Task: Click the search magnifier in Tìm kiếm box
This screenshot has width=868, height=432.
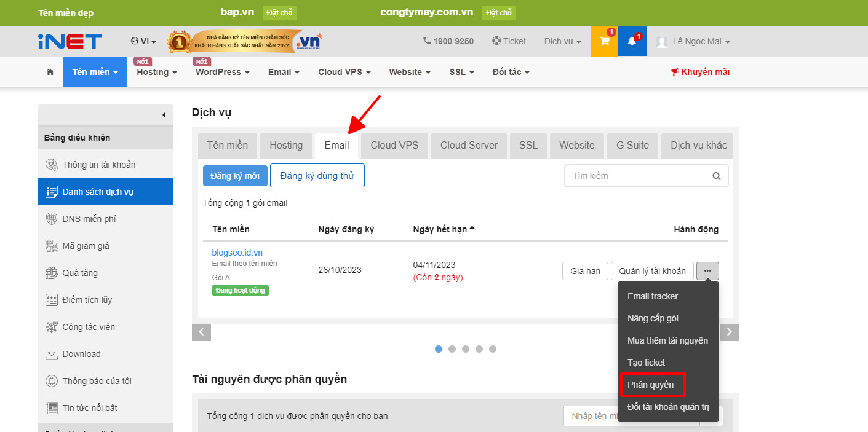Action: click(716, 176)
